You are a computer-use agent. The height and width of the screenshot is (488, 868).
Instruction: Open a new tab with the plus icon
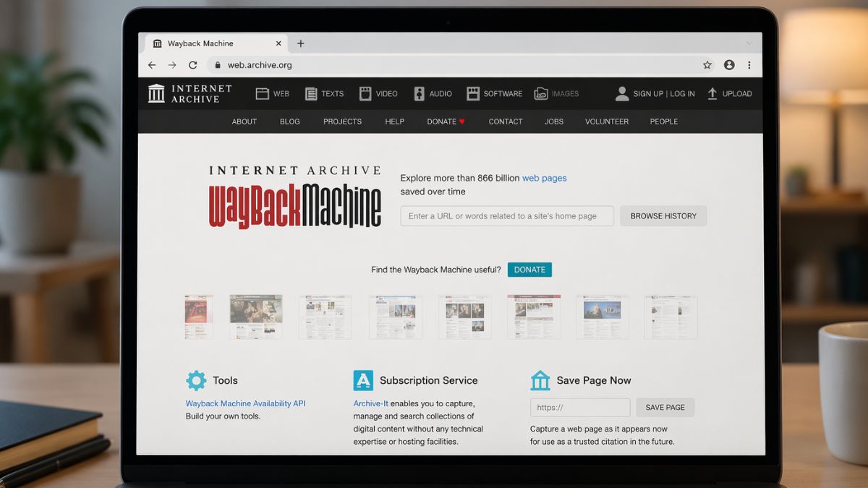[301, 43]
